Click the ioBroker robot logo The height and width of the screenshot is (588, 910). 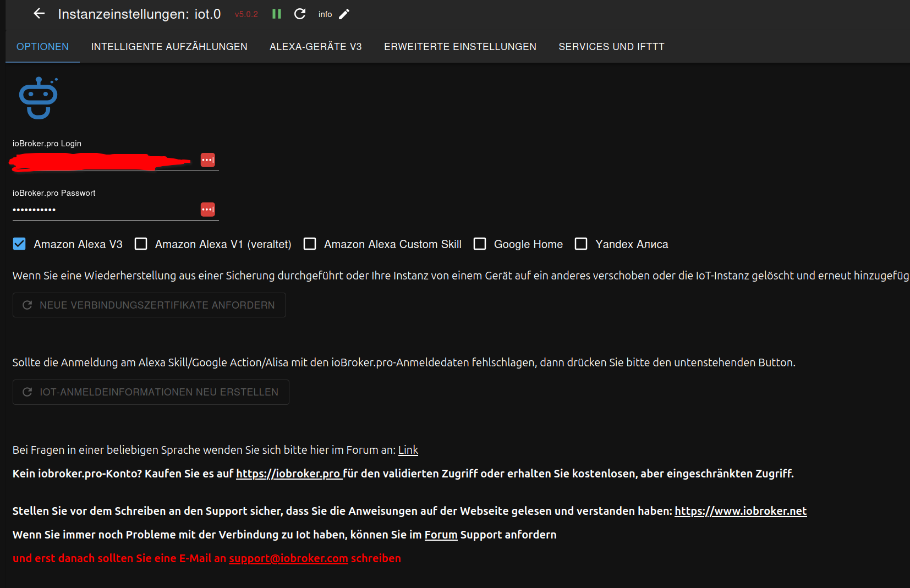click(39, 98)
